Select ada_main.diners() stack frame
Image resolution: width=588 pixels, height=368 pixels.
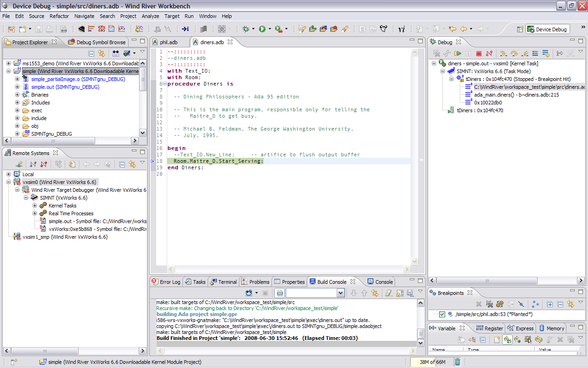(x=516, y=95)
